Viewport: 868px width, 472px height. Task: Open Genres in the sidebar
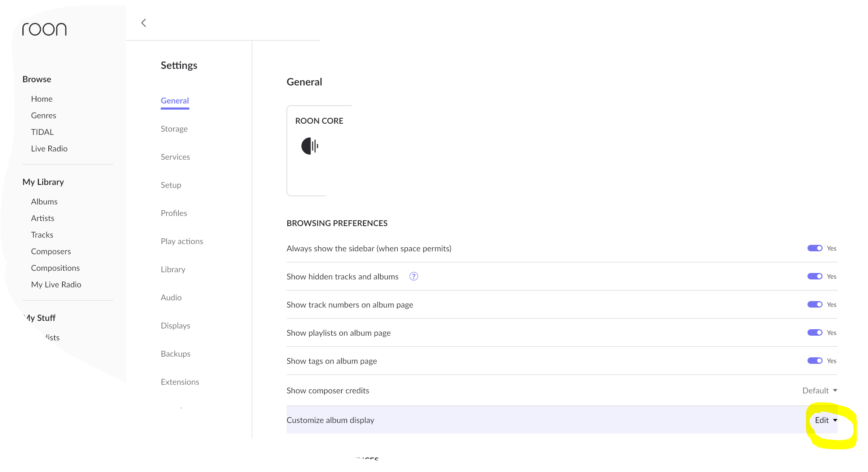tap(44, 116)
